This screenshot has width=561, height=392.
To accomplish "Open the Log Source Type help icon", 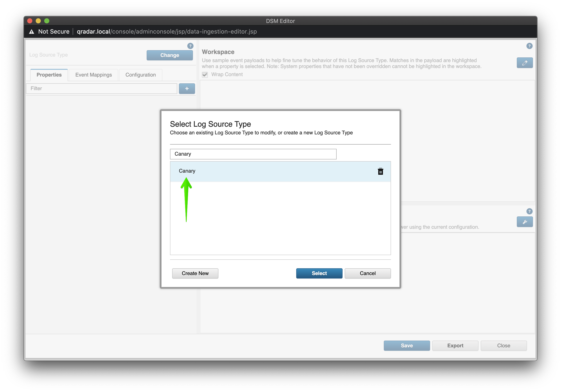I will pos(190,46).
